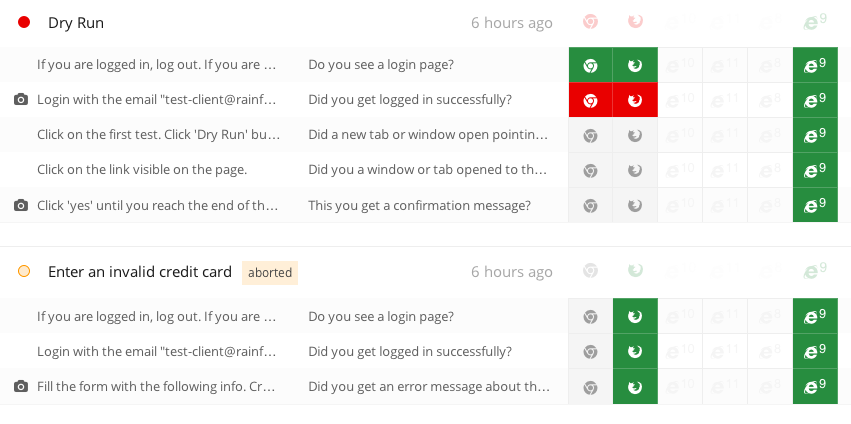Open camera icon beside Dry Run login email step
Screen dimensions: 851x424
[x=21, y=100]
